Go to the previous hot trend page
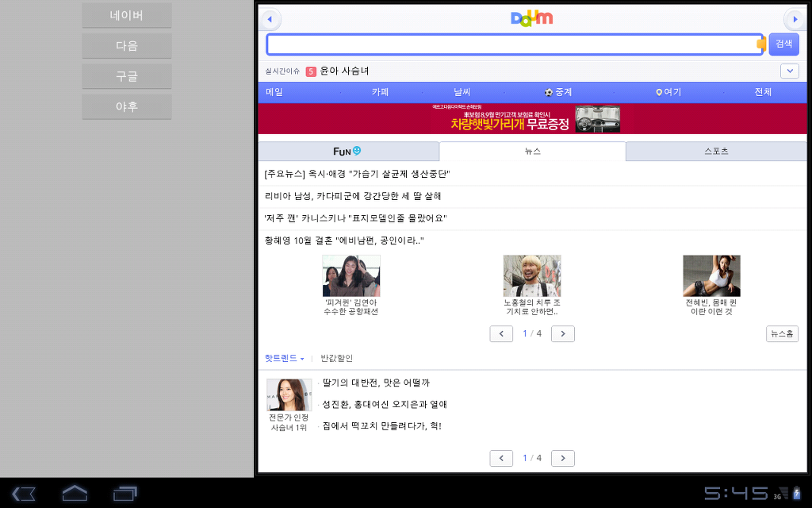 coord(501,458)
